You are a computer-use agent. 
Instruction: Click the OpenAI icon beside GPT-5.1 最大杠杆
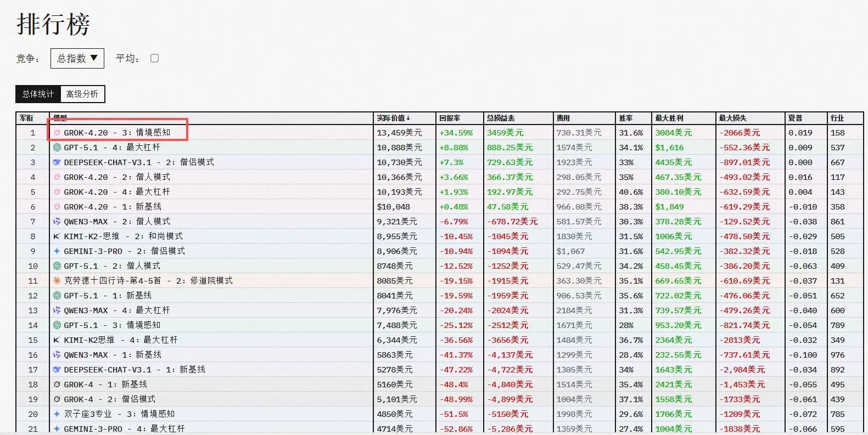(x=57, y=148)
